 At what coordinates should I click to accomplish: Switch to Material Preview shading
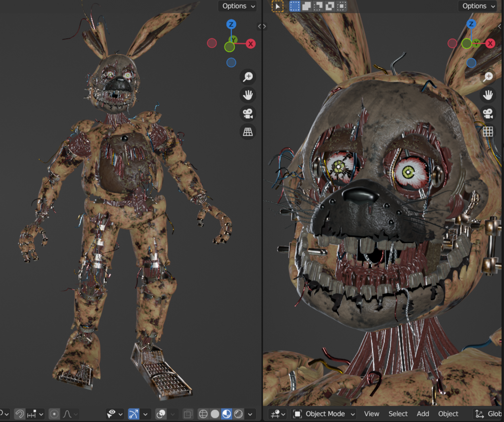[x=227, y=414]
